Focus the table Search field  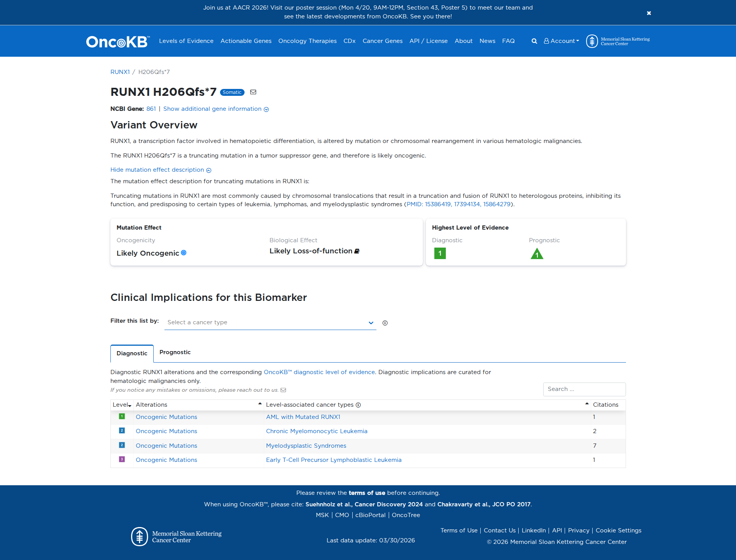point(584,389)
